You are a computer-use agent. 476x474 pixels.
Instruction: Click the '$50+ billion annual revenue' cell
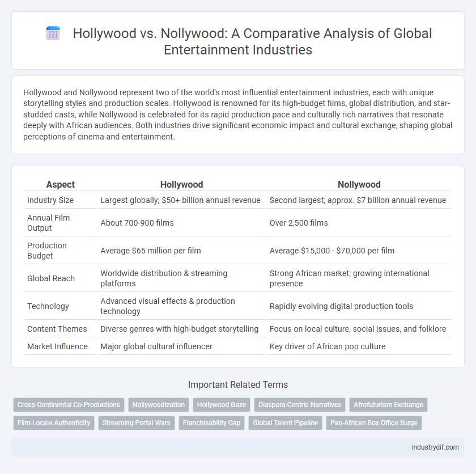(x=180, y=200)
